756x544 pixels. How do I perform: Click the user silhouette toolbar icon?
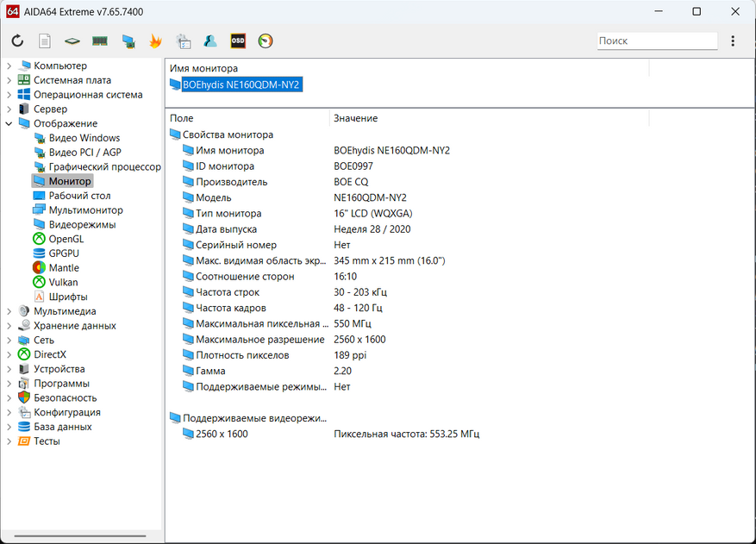210,41
